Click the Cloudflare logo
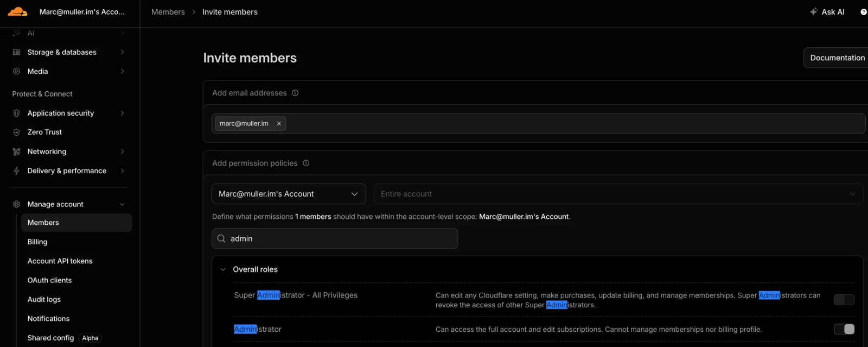 (17, 11)
